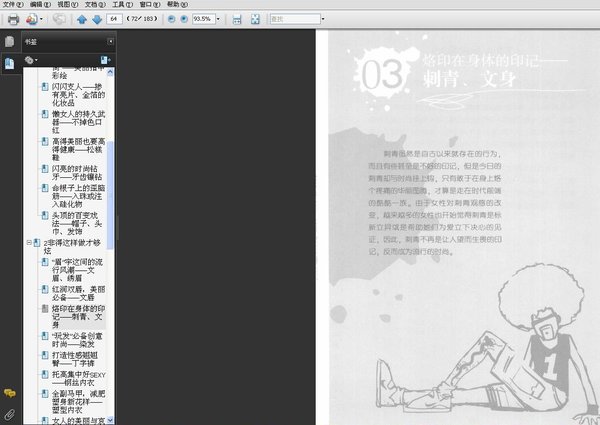Click the new bookmark icon

coord(106,60)
